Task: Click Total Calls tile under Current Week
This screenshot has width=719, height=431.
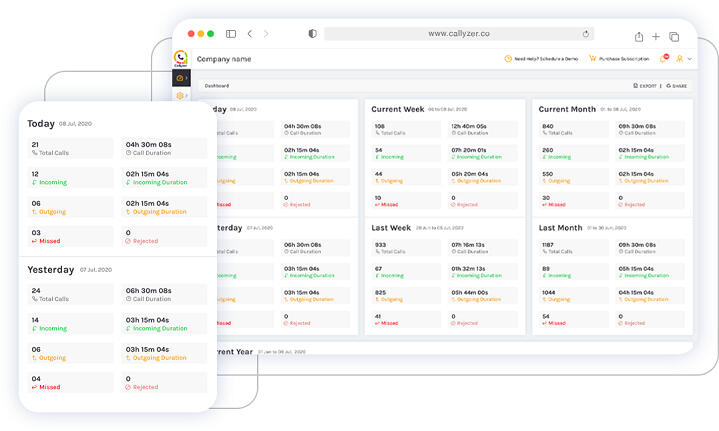Action: (x=405, y=129)
